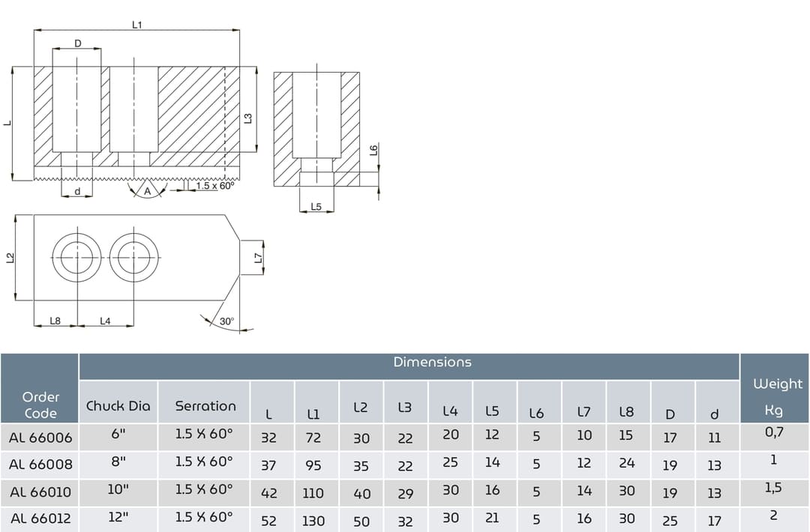Click the left circular hole in the top view
Screen dimensions: 810x532
76,258
